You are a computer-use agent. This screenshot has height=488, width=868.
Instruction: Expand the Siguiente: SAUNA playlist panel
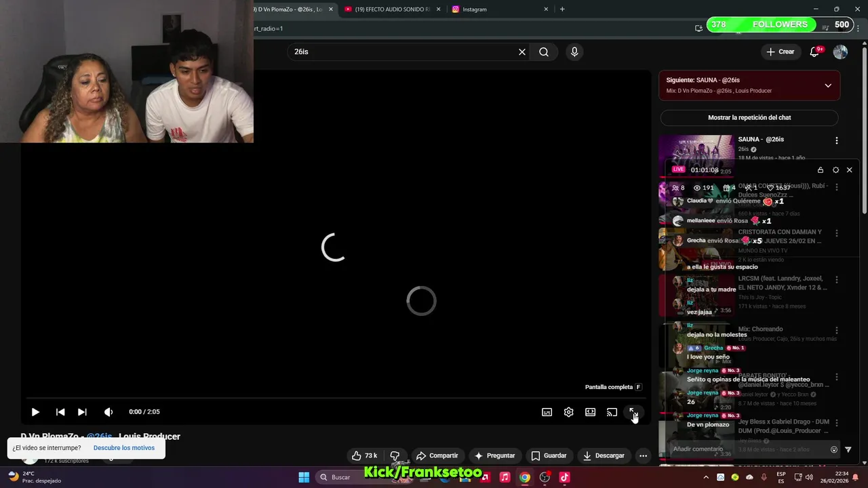(828, 85)
